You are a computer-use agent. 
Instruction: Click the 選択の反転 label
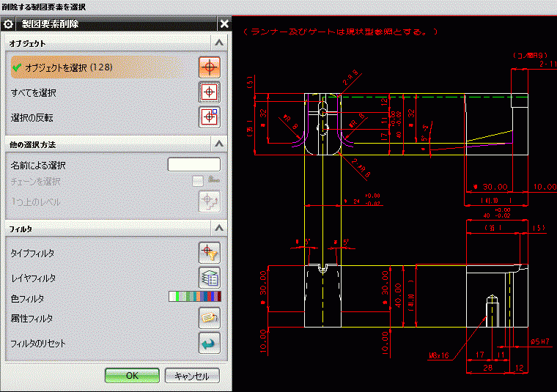click(32, 118)
